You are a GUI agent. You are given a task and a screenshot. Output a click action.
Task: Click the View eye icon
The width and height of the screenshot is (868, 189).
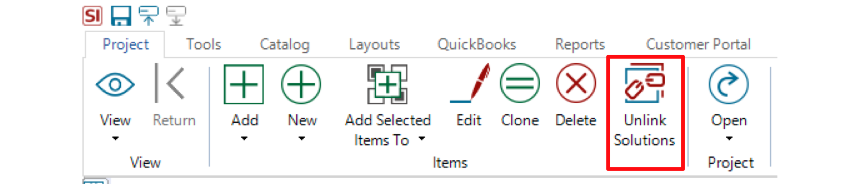pyautogui.click(x=115, y=84)
